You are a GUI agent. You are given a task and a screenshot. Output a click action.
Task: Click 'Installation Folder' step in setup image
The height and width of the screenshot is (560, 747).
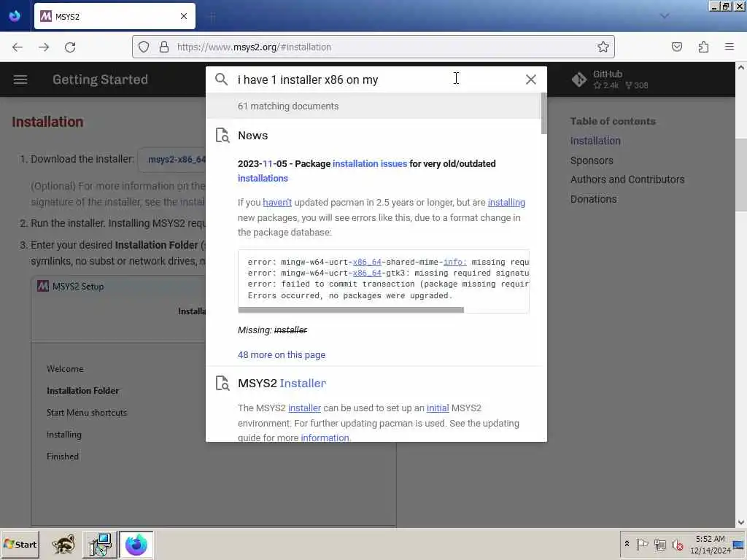(83, 391)
